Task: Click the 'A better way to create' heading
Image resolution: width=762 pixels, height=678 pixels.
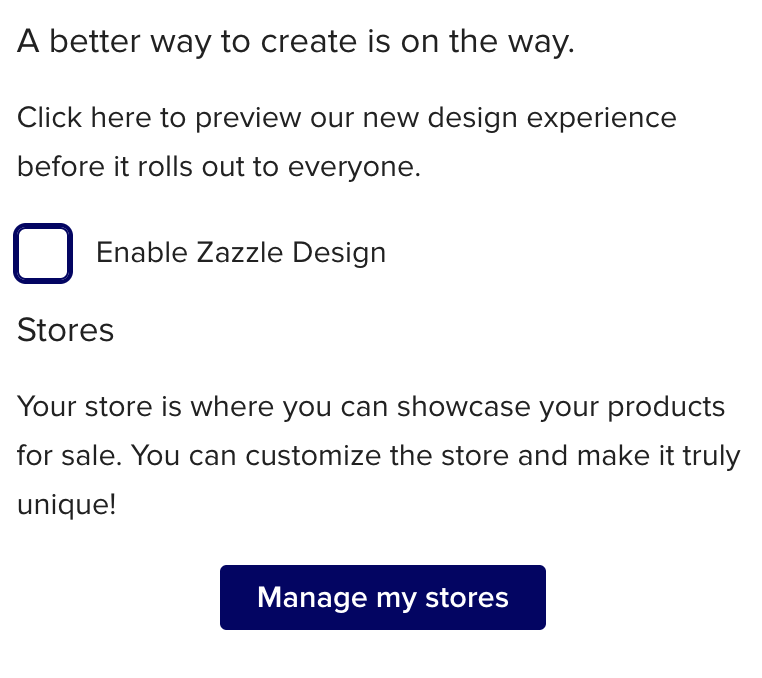Action: pyautogui.click(x=296, y=42)
